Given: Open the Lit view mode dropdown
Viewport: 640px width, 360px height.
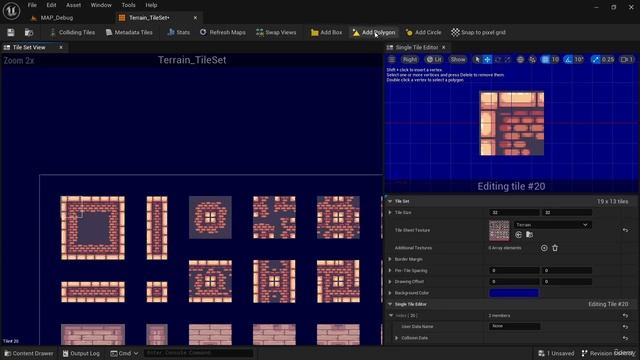Looking at the screenshot, I should [x=434, y=60].
